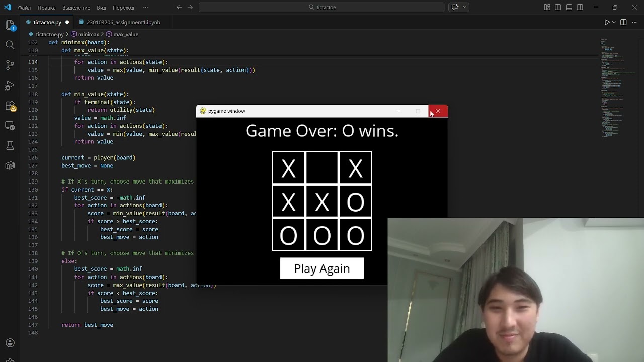Open Customize Layout icon
The image size is (644, 362).
coord(547,7)
